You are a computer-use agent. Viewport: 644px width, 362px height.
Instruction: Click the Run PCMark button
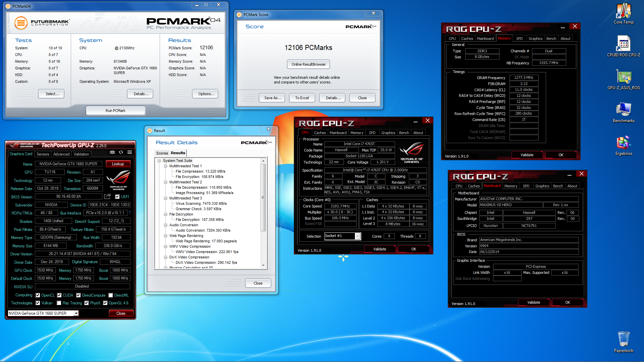pyautogui.click(x=115, y=111)
